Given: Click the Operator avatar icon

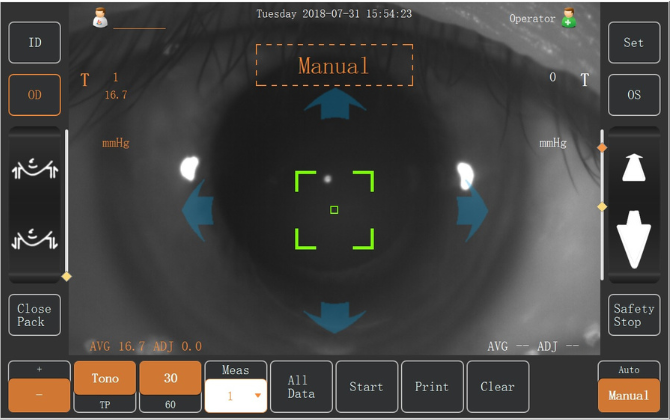Looking at the screenshot, I should coord(569,18).
